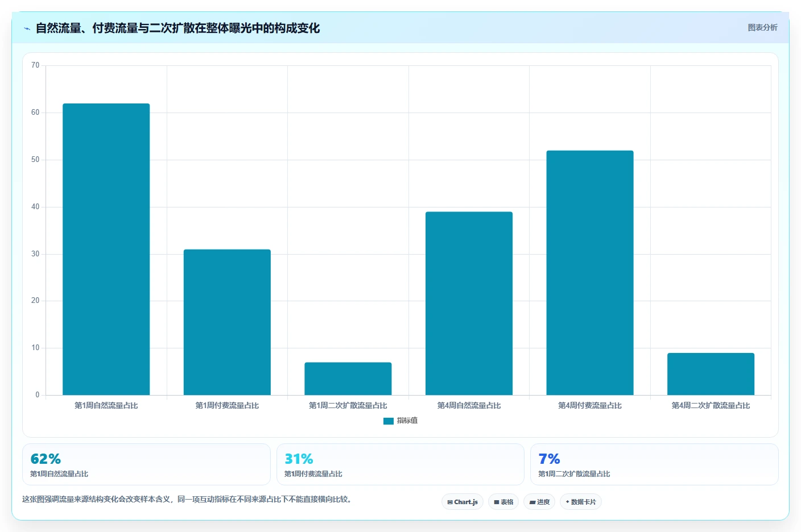Select the 第4周付费流量占比 bar
This screenshot has height=532, width=801.
590,273
